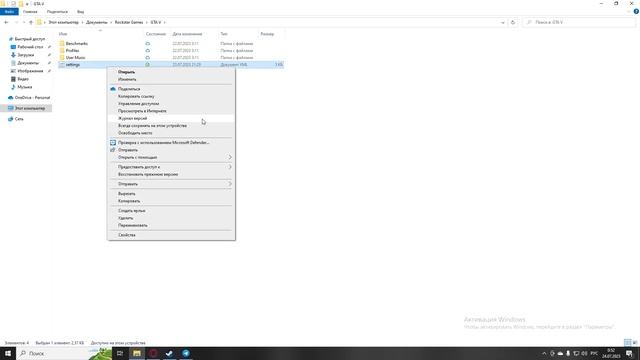
Task: Switch to details view icon
Action: 627,342
